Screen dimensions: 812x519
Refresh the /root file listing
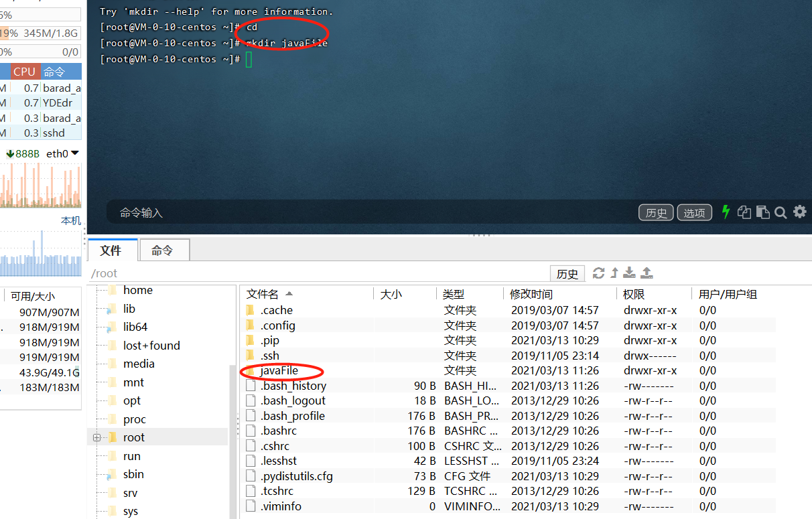point(599,273)
